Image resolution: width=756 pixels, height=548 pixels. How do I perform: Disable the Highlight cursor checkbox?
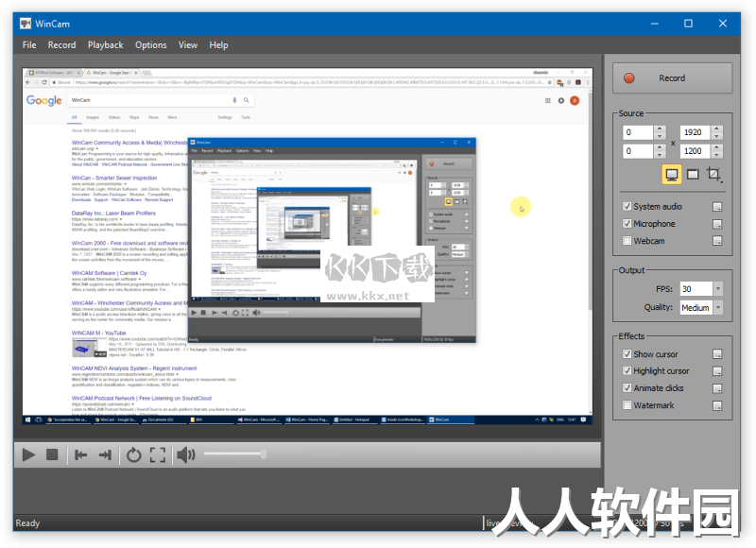pos(627,370)
